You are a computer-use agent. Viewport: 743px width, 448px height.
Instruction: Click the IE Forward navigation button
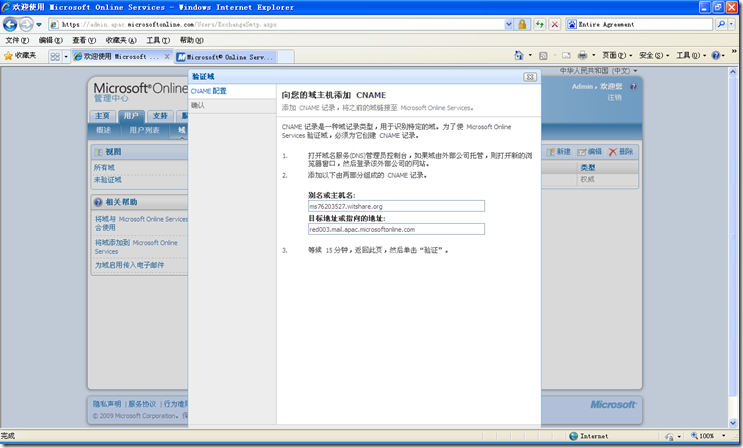[26, 24]
